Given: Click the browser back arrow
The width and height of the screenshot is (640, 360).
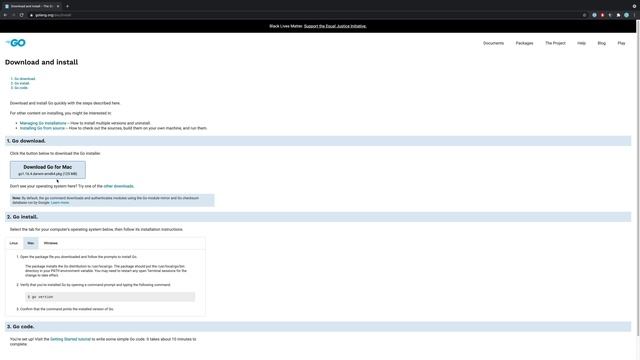Looking at the screenshot, I should (x=5, y=15).
